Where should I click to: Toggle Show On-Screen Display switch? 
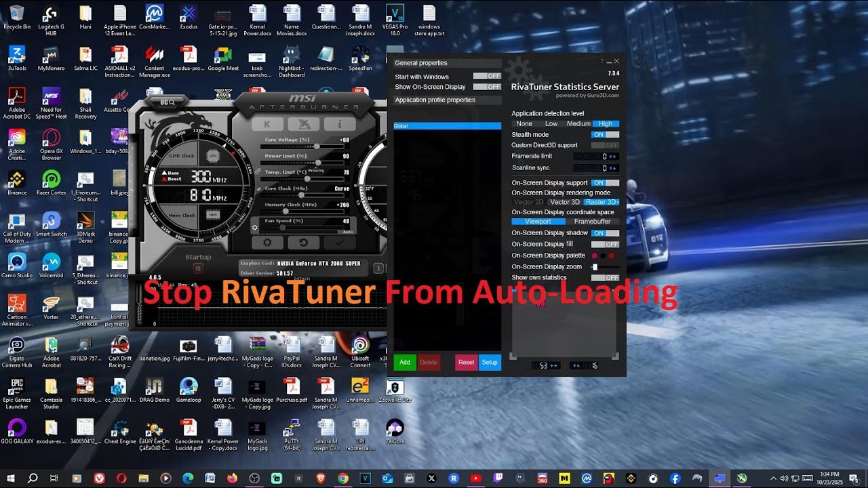(487, 87)
